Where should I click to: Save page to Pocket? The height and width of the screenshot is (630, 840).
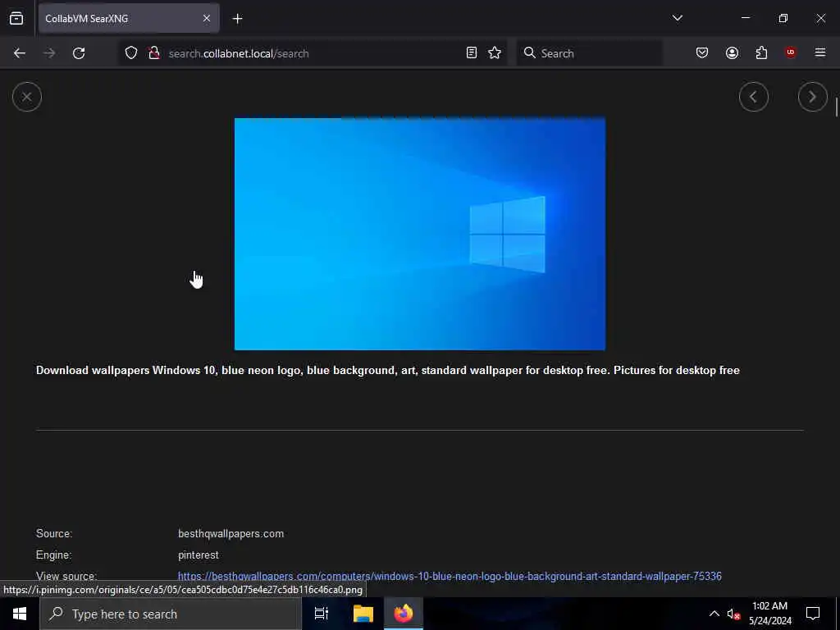(x=702, y=52)
